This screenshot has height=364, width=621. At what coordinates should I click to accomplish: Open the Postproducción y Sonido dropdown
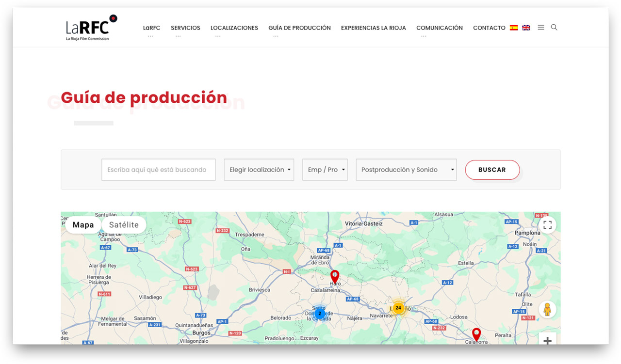(406, 170)
